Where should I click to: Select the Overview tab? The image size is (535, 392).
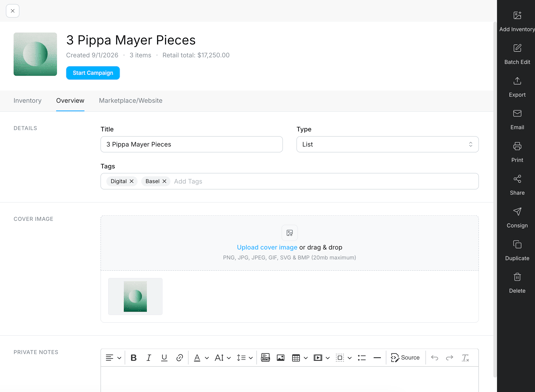[70, 101]
